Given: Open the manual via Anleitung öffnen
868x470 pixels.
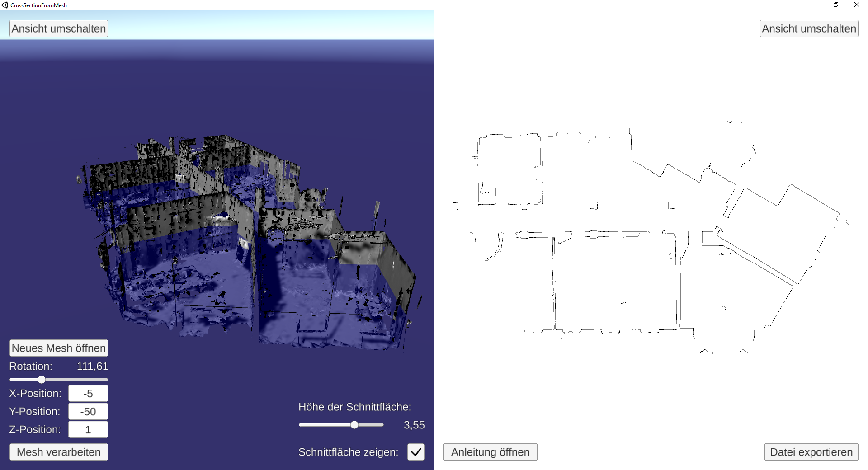Looking at the screenshot, I should click(490, 452).
